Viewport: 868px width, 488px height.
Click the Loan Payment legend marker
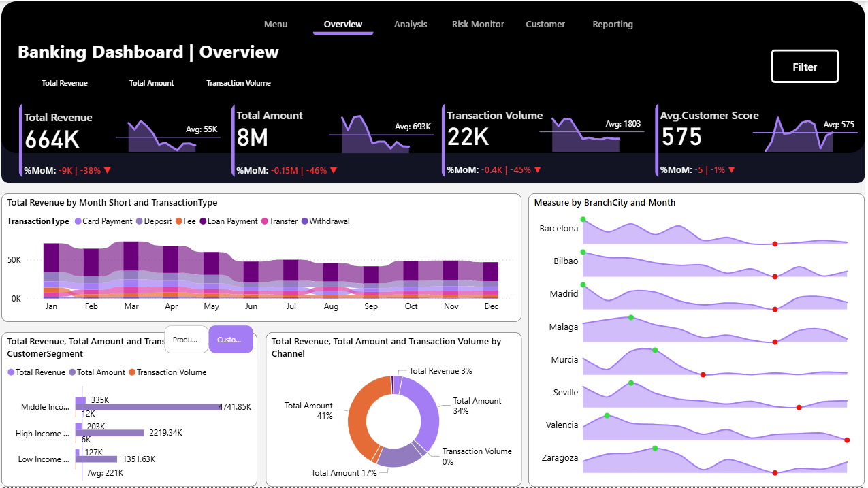click(203, 221)
